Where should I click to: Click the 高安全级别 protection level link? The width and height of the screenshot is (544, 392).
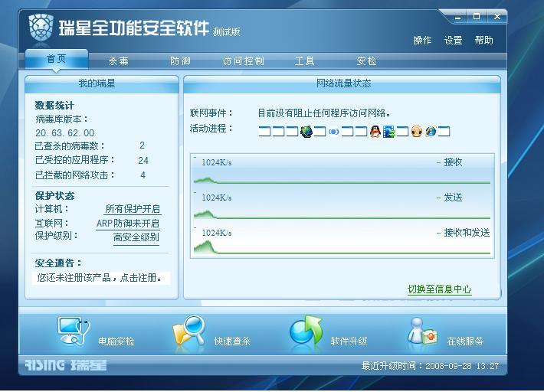[136, 238]
